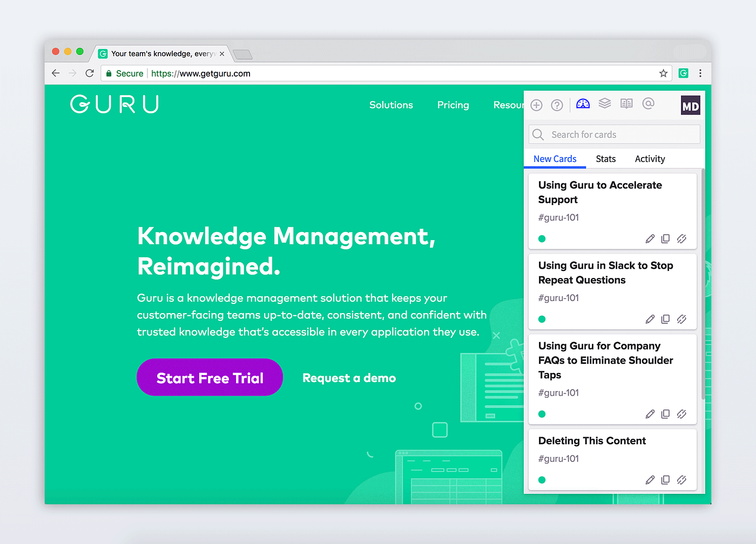Copy the Deleting This Content card content
This screenshot has height=544, width=756.
(666, 480)
